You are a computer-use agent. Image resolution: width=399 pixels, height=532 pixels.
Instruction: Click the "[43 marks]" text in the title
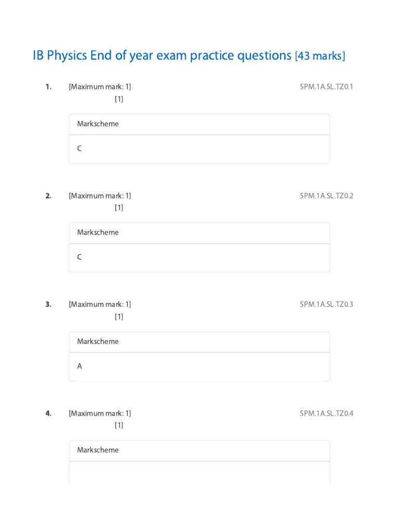click(x=320, y=56)
